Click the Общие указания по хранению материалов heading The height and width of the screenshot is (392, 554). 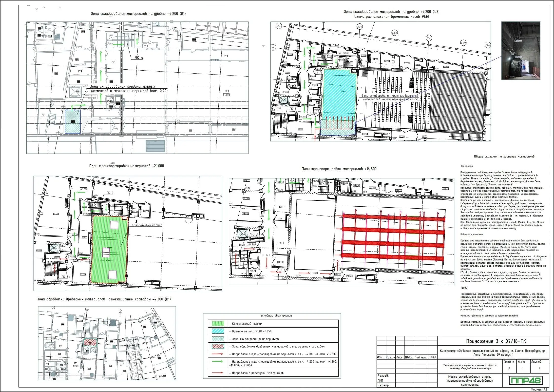(504, 157)
